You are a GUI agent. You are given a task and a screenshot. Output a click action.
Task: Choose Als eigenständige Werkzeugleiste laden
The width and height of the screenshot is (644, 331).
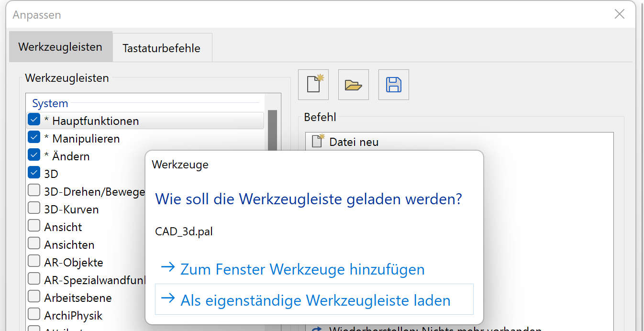click(314, 300)
